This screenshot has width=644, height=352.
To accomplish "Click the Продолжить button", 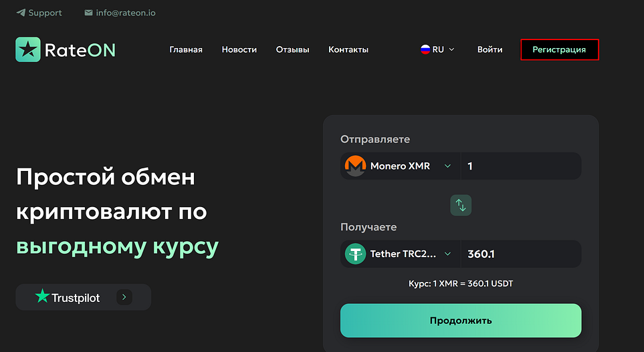I will 461,321.
